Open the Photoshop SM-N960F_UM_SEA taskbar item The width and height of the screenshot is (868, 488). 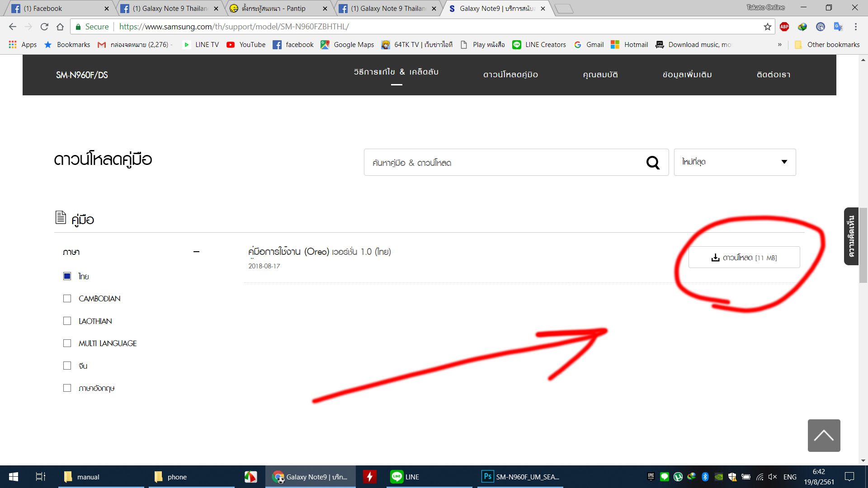[x=521, y=477]
